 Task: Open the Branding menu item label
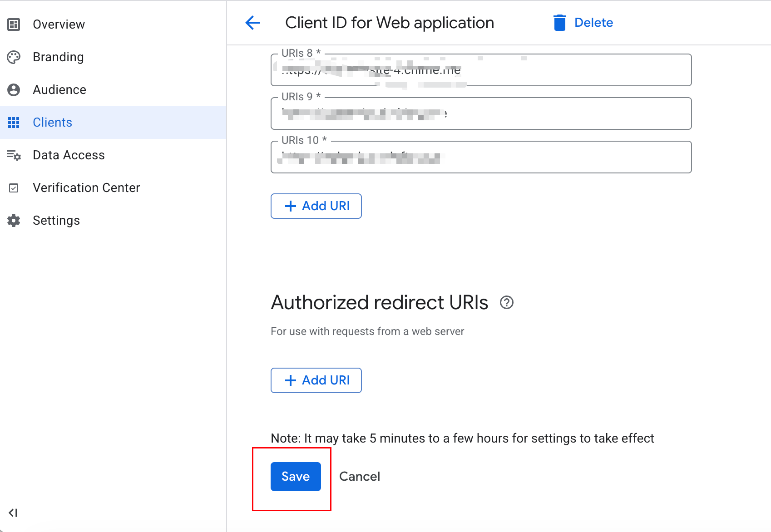pos(58,57)
